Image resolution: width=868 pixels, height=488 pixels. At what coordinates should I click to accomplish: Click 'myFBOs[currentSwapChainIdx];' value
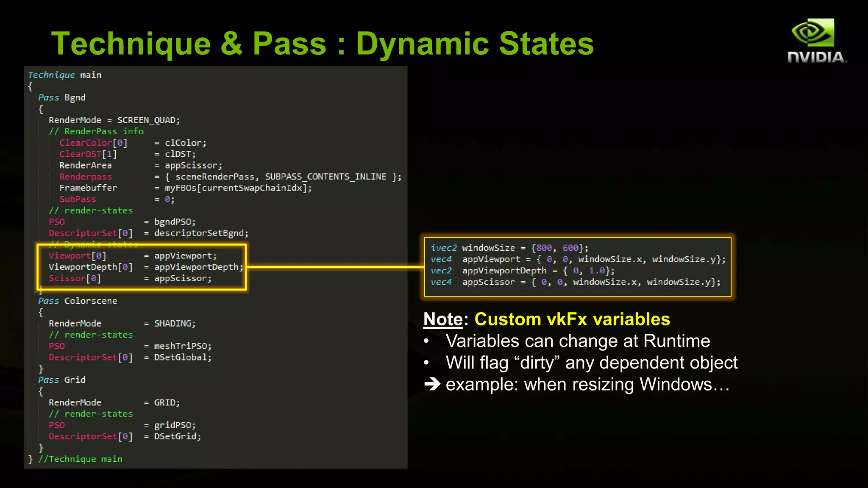tap(238, 188)
